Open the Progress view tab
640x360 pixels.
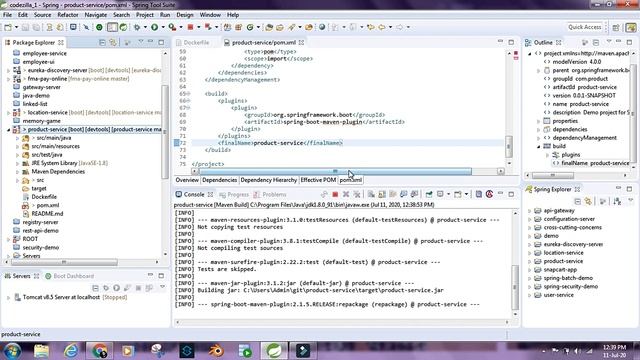point(234,195)
